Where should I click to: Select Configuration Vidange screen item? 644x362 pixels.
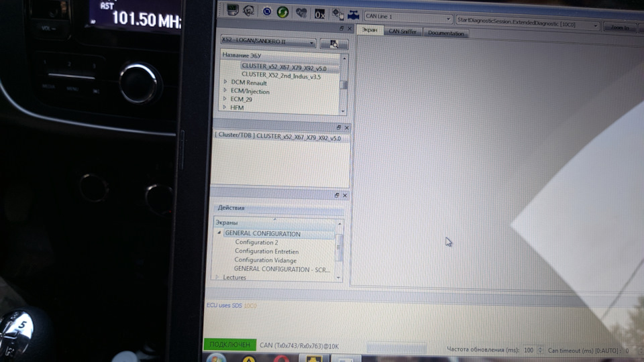pyautogui.click(x=265, y=260)
